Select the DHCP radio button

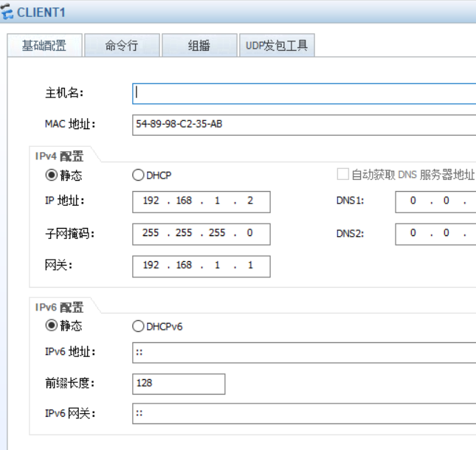coord(138,175)
